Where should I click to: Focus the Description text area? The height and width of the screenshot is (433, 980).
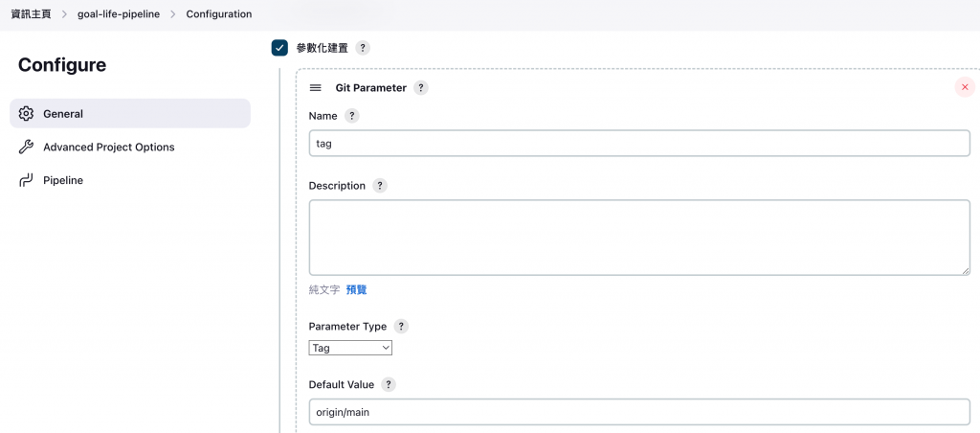[638, 238]
